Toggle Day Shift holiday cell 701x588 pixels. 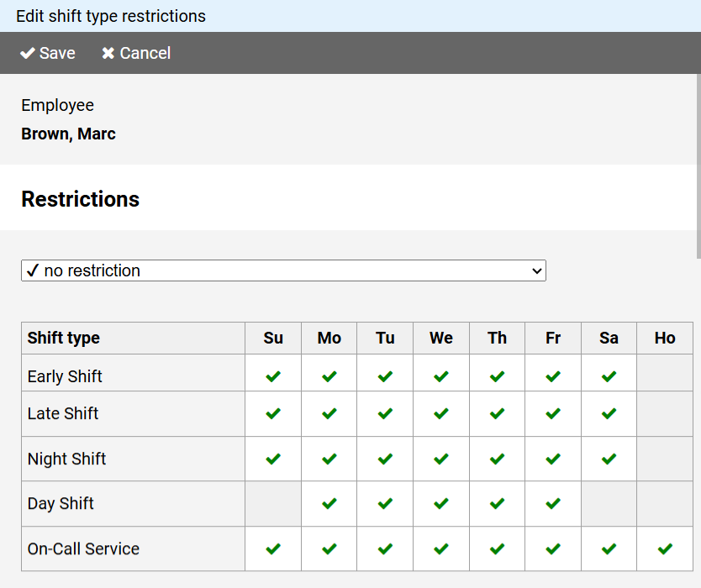pyautogui.click(x=665, y=503)
